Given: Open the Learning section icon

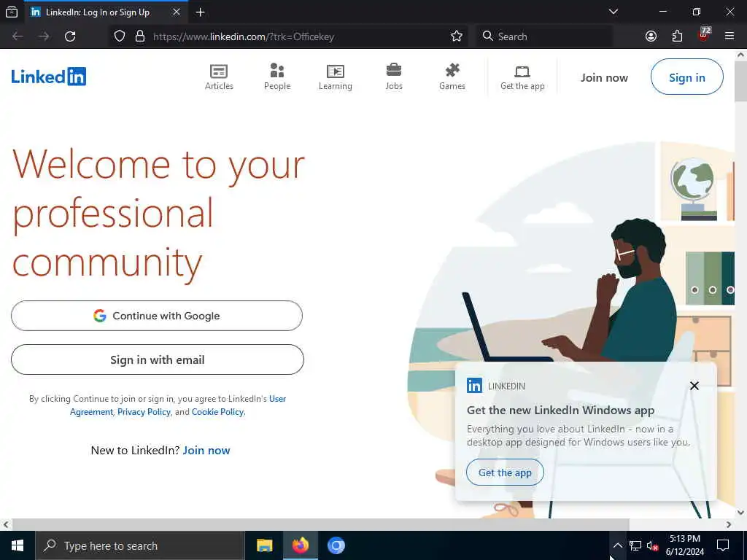Looking at the screenshot, I should pyautogui.click(x=336, y=71).
